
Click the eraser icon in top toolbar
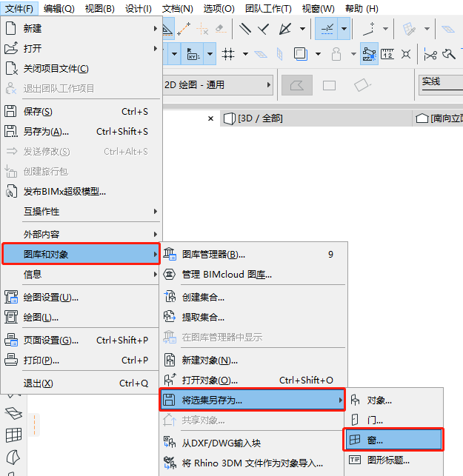coord(220,29)
